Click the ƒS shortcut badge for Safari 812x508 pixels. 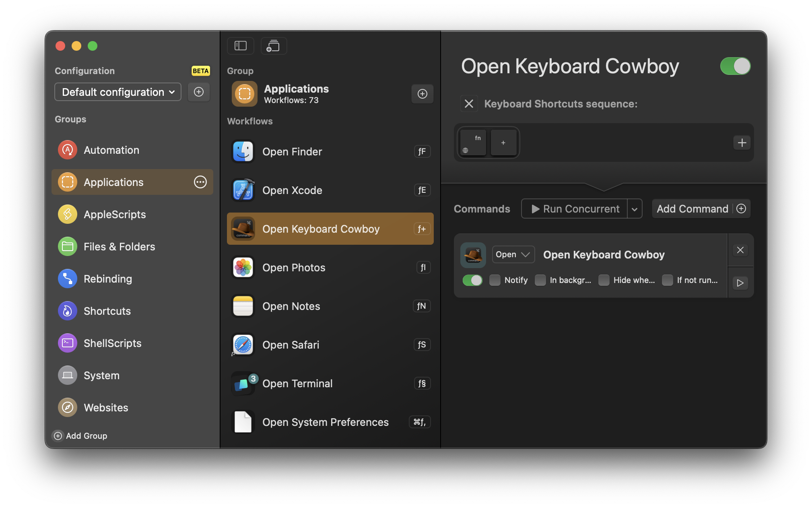pyautogui.click(x=422, y=345)
